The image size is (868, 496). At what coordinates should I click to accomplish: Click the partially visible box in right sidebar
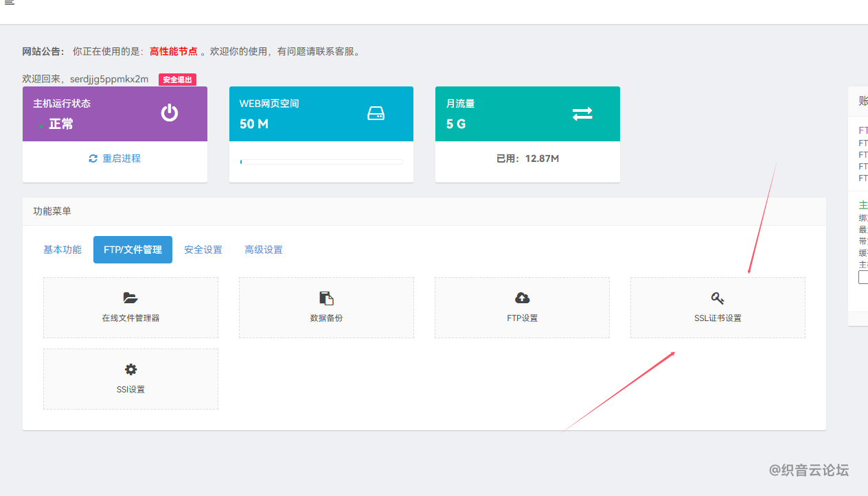863,277
